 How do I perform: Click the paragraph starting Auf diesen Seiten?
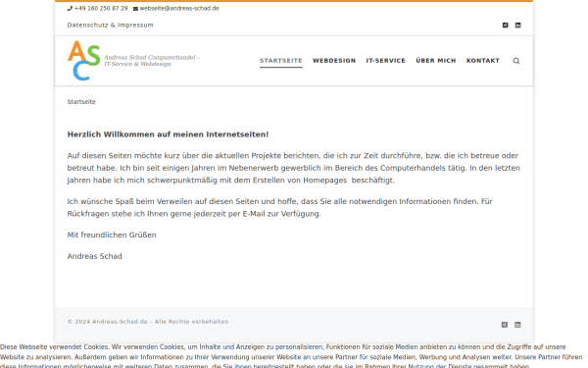294,168
